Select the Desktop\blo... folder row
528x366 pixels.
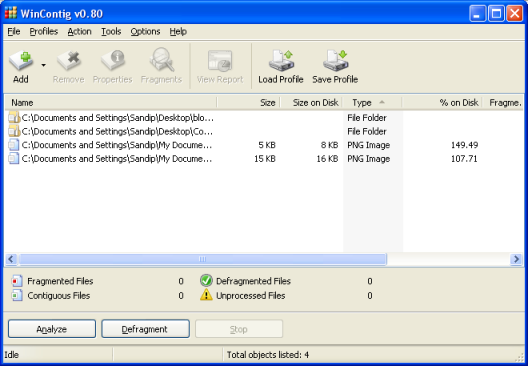point(264,118)
